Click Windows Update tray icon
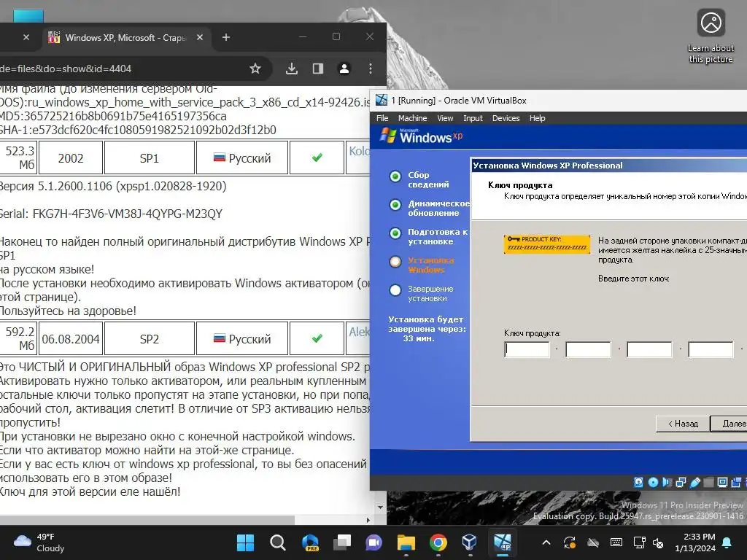Image resolution: width=747 pixels, height=560 pixels. 569,542
